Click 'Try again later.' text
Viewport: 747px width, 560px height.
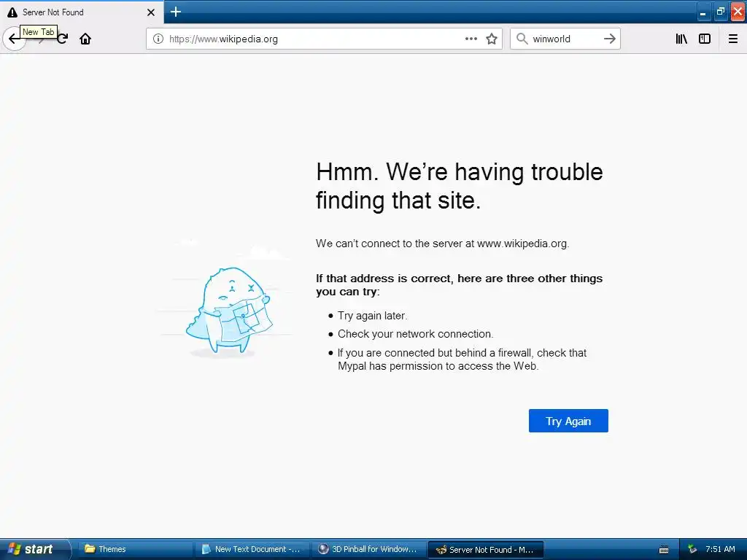pyautogui.click(x=373, y=316)
